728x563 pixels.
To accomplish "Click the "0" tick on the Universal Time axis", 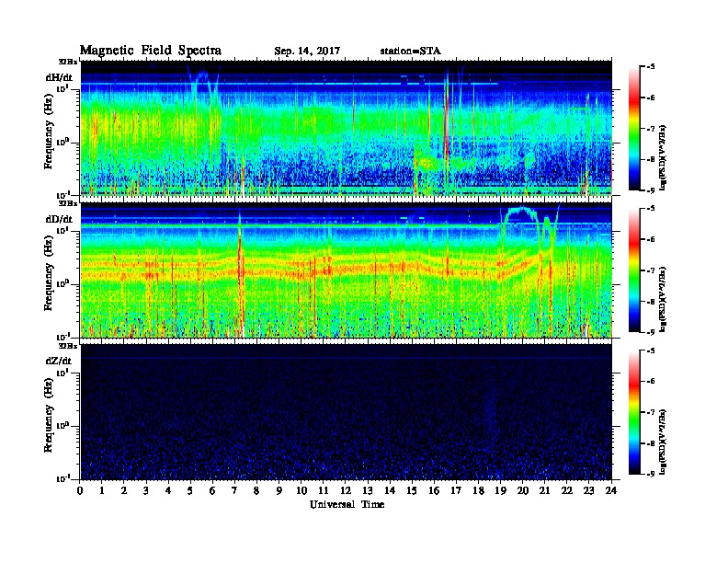I will tap(80, 491).
